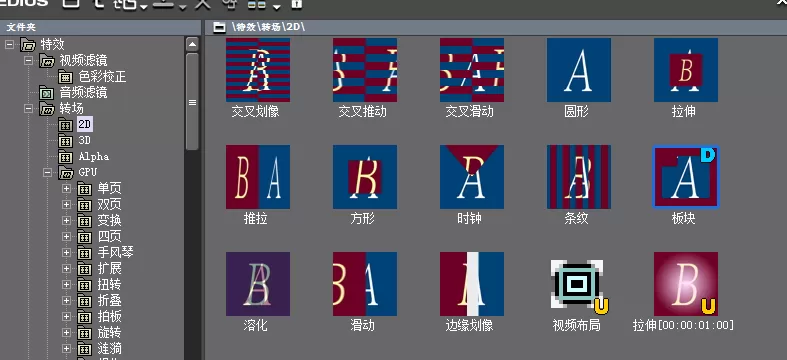This screenshot has height=360, width=787.
Task: Open the 四页 GPU transitions
Action: coord(109,236)
